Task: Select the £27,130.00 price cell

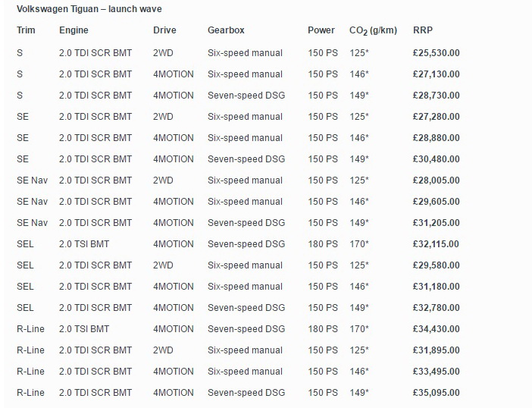Action: click(437, 74)
